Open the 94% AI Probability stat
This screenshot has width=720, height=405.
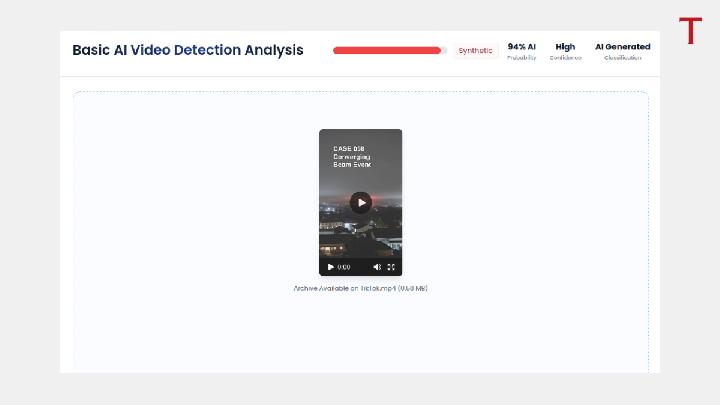522,51
